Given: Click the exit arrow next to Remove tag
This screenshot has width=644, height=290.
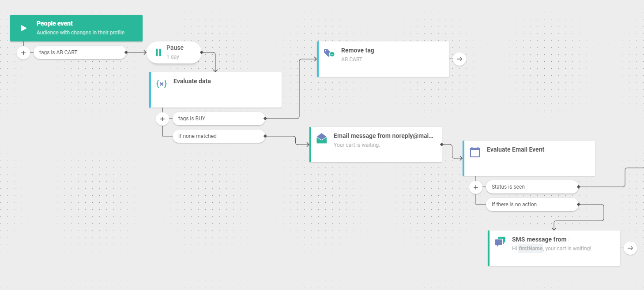Looking at the screenshot, I should pyautogui.click(x=459, y=58).
